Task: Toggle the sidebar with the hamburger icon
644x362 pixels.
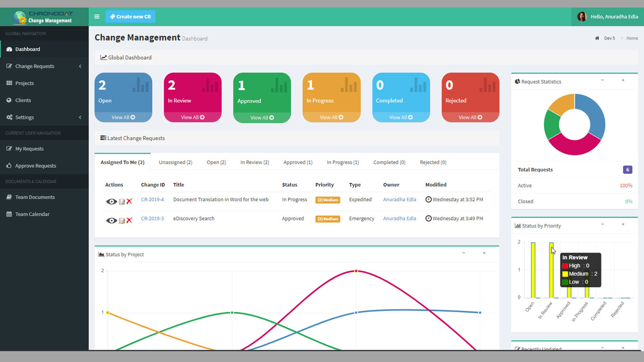Action: [97, 16]
